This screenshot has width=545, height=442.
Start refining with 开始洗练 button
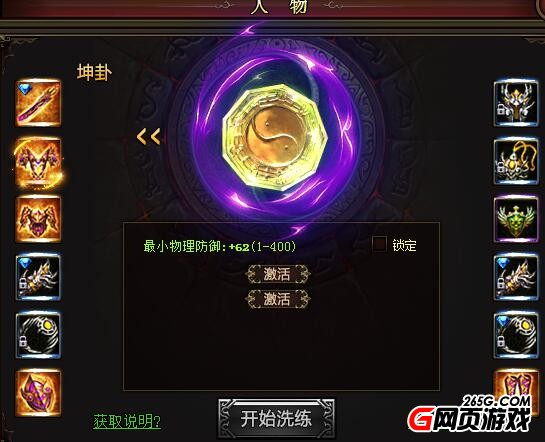[277, 419]
